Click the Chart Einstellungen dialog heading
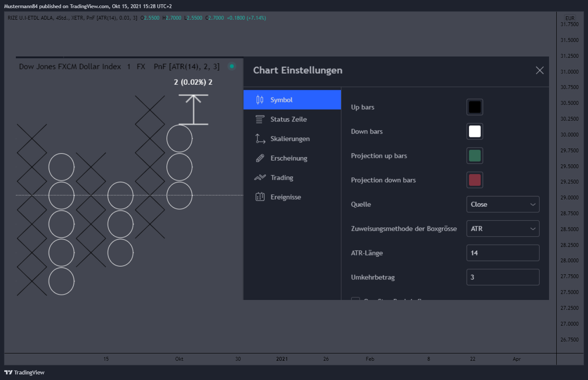The width and height of the screenshot is (588, 380). coord(298,70)
